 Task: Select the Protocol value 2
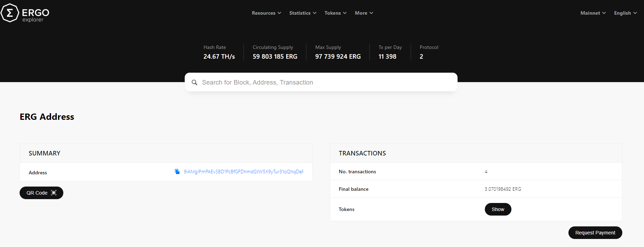[x=422, y=57]
